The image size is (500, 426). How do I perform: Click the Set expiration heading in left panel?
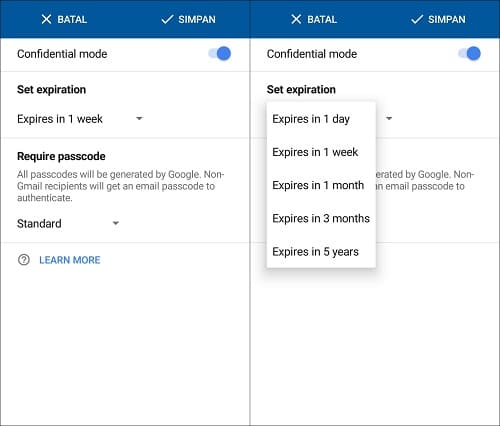(x=51, y=89)
